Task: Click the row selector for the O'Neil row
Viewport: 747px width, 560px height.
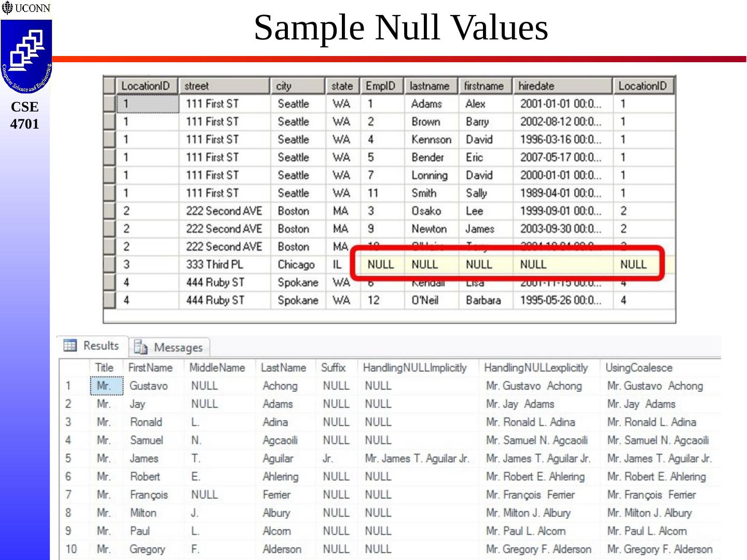Action: 109,300
